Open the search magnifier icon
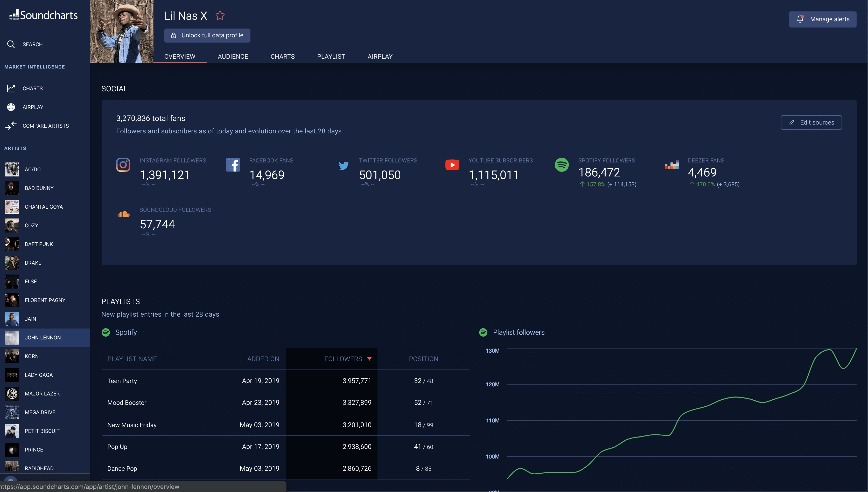This screenshot has width=868, height=492. pos(11,44)
